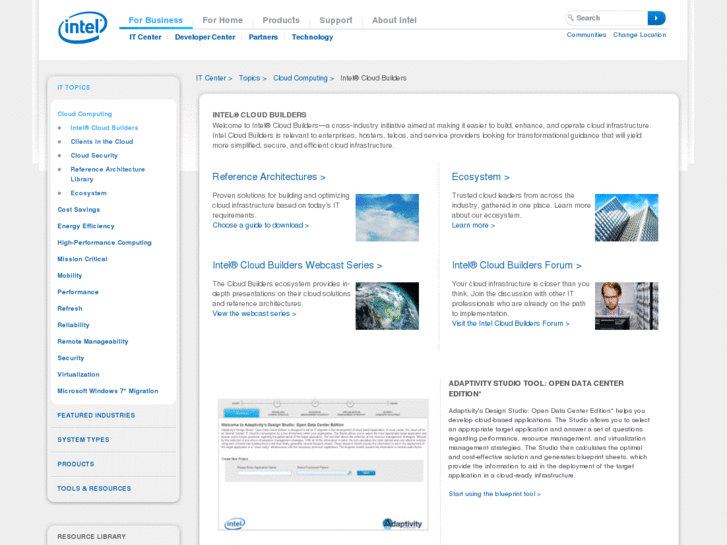Expand the Tools & Resources section
The image size is (727, 545).
(x=94, y=488)
